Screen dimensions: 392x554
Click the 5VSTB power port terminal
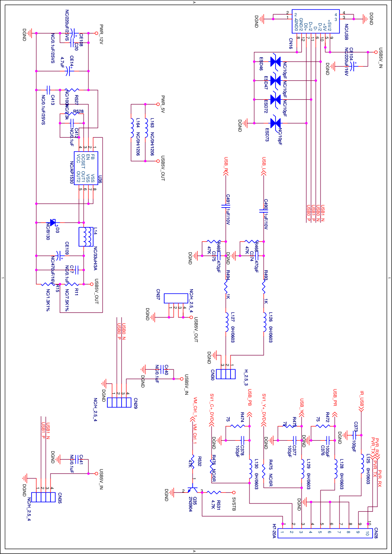(x=233, y=492)
